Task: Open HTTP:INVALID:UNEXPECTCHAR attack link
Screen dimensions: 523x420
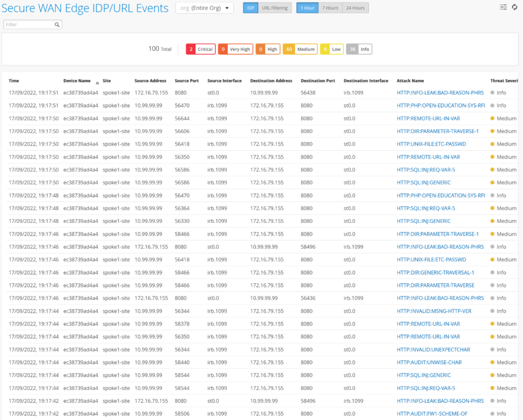Action: (433, 349)
